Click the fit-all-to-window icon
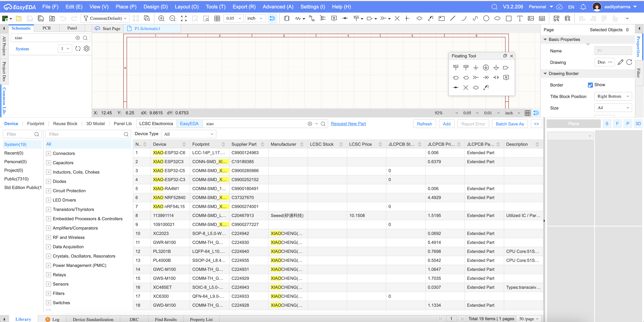644x322 pixels. pyautogui.click(x=184, y=18)
